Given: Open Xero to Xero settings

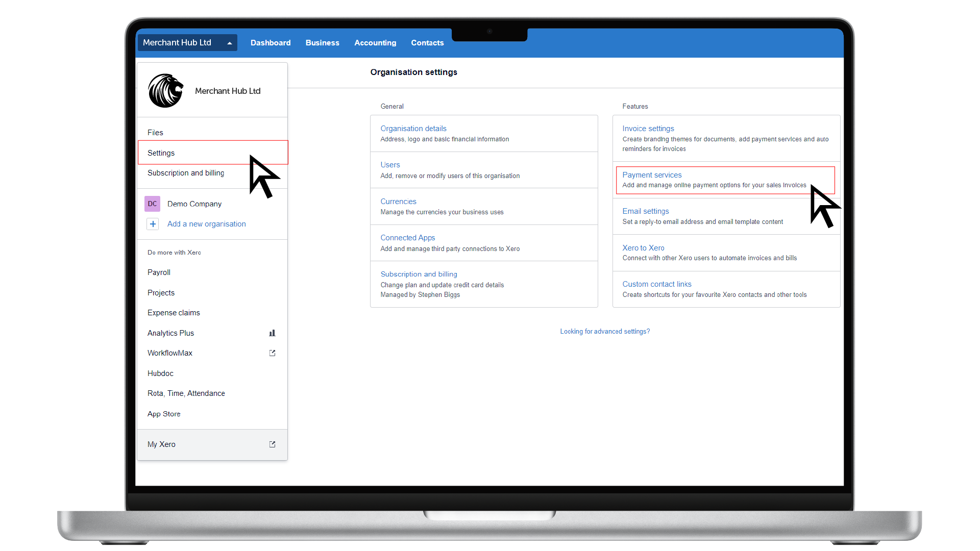Looking at the screenshot, I should pos(643,248).
